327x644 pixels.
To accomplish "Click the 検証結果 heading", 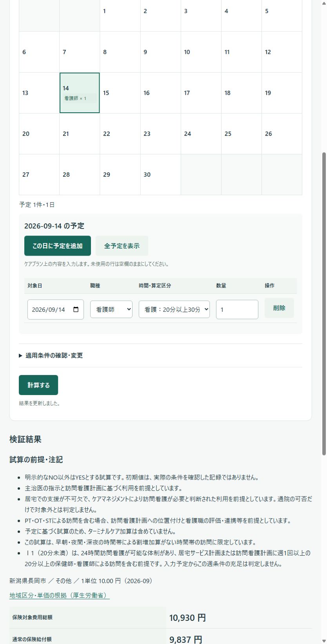I will (25, 439).
